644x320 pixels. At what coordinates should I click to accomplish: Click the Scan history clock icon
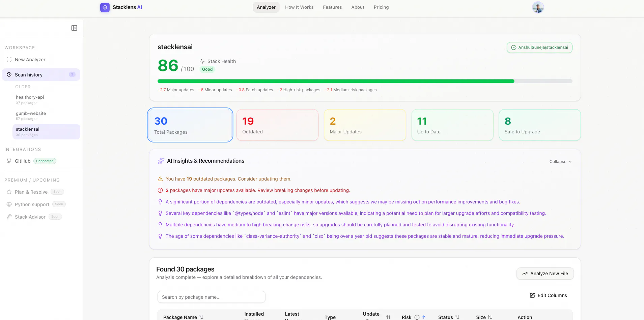pos(9,75)
